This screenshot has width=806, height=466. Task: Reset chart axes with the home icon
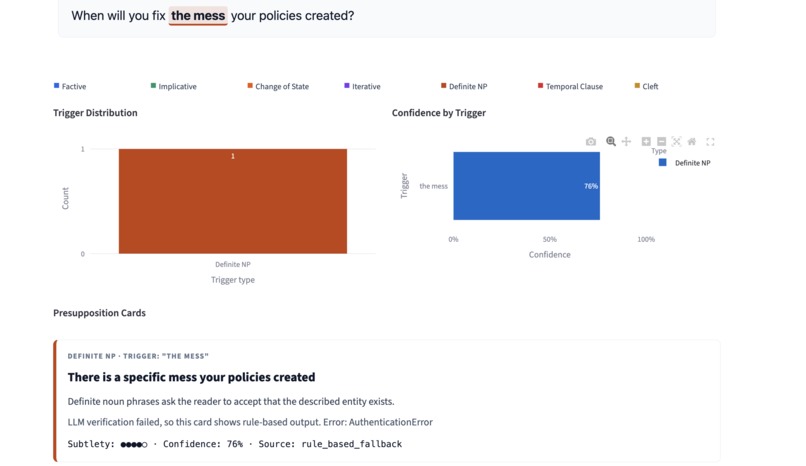click(692, 141)
